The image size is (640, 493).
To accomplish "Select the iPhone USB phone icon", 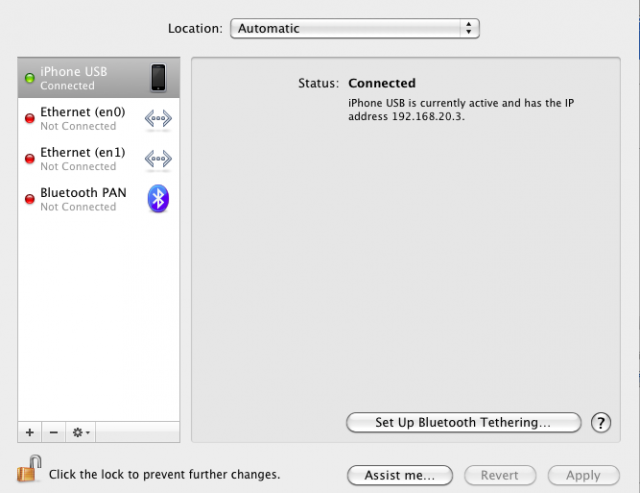I will point(158,78).
